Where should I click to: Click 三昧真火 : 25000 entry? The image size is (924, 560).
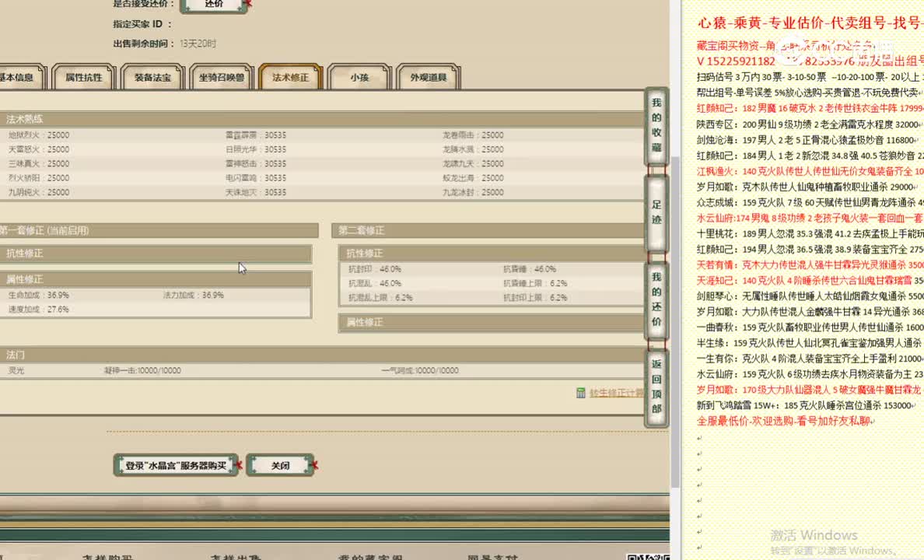[x=39, y=164]
